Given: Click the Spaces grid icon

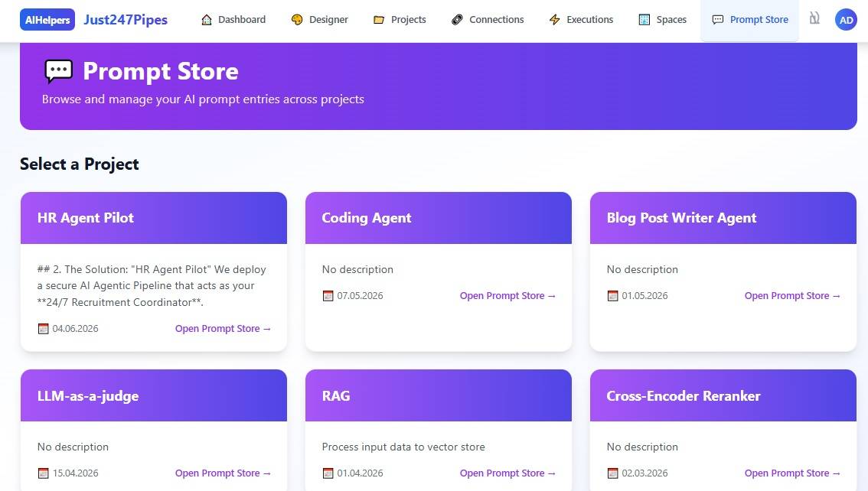Looking at the screenshot, I should coord(644,20).
